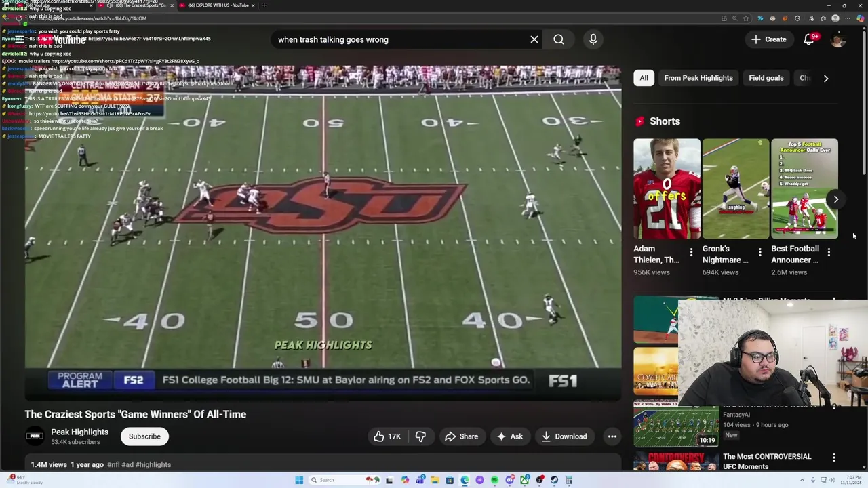The image size is (868, 488).
Task: Open options menu for Best Football Announcer short
Action: 829,252
